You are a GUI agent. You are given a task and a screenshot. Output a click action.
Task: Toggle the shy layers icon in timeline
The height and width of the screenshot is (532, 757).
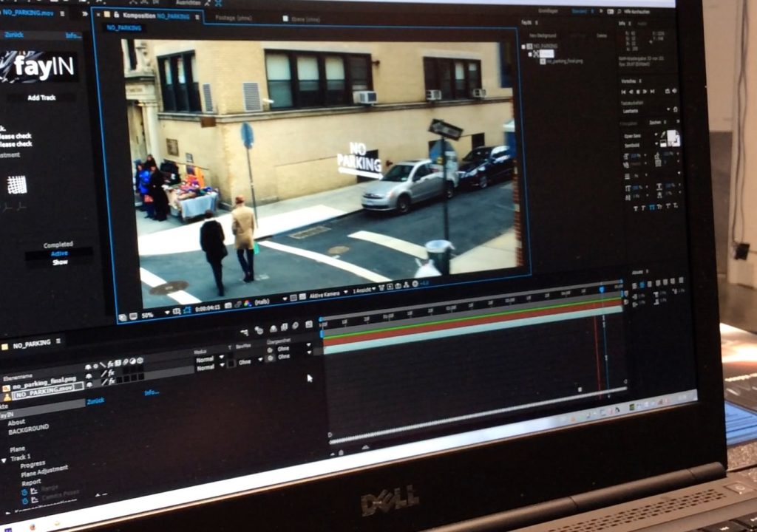274,329
